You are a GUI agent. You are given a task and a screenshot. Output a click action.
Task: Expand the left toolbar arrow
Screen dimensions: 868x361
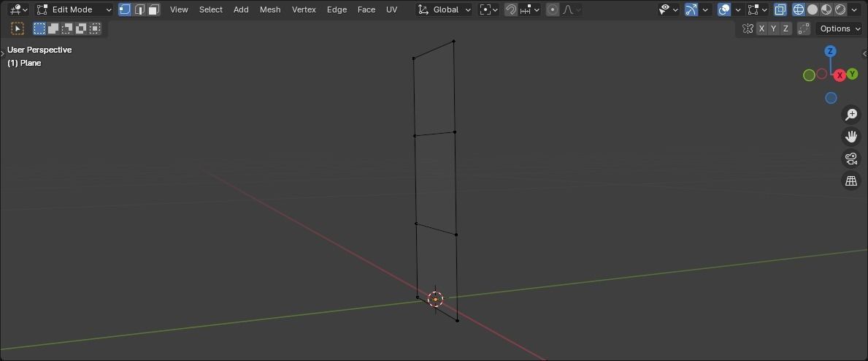pos(2,53)
